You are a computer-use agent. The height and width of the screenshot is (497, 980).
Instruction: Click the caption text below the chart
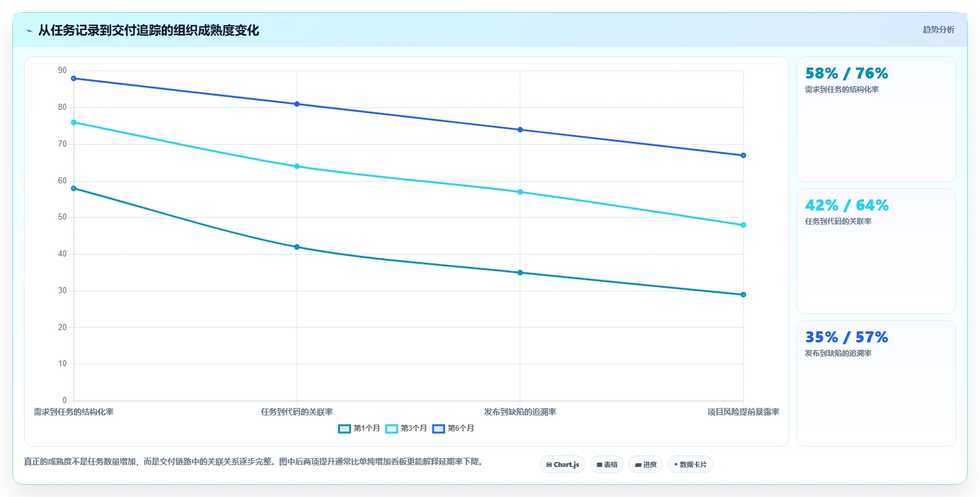click(255, 462)
